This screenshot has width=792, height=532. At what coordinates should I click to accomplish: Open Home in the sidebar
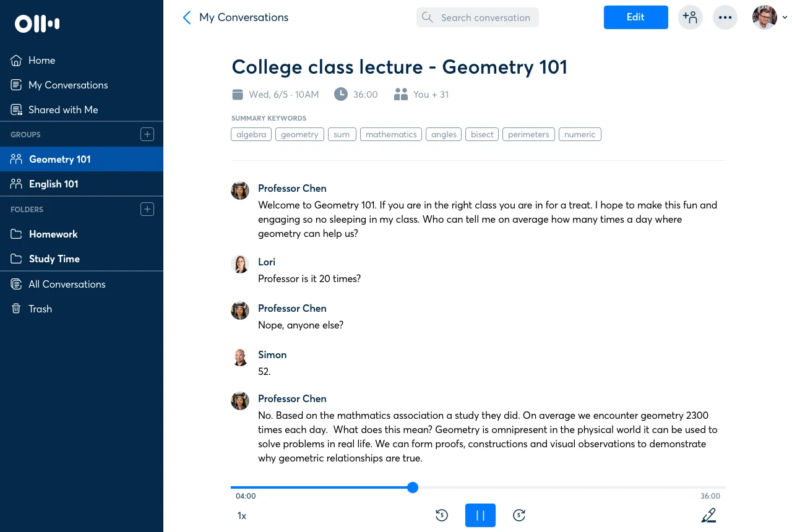click(x=41, y=60)
